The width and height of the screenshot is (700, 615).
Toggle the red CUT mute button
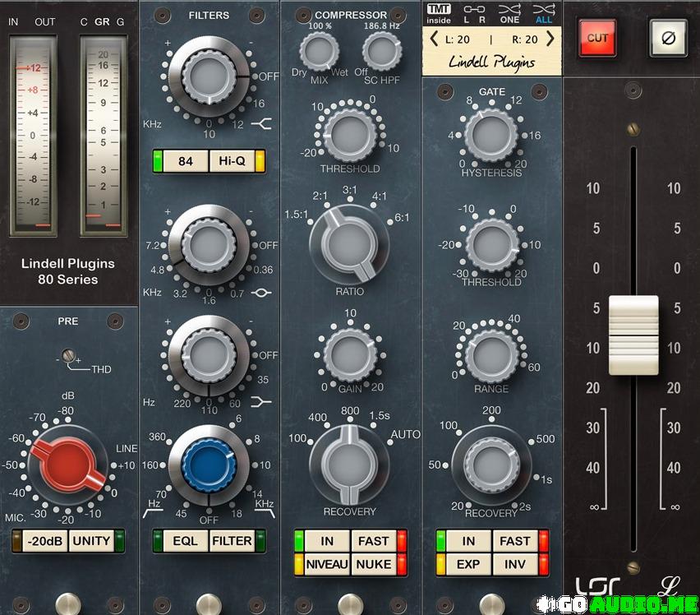(x=597, y=38)
